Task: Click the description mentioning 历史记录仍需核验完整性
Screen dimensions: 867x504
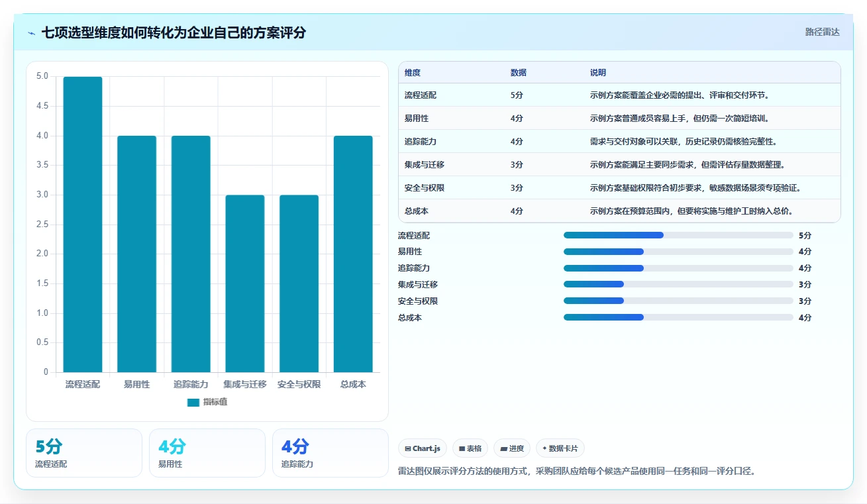Action: pos(684,142)
